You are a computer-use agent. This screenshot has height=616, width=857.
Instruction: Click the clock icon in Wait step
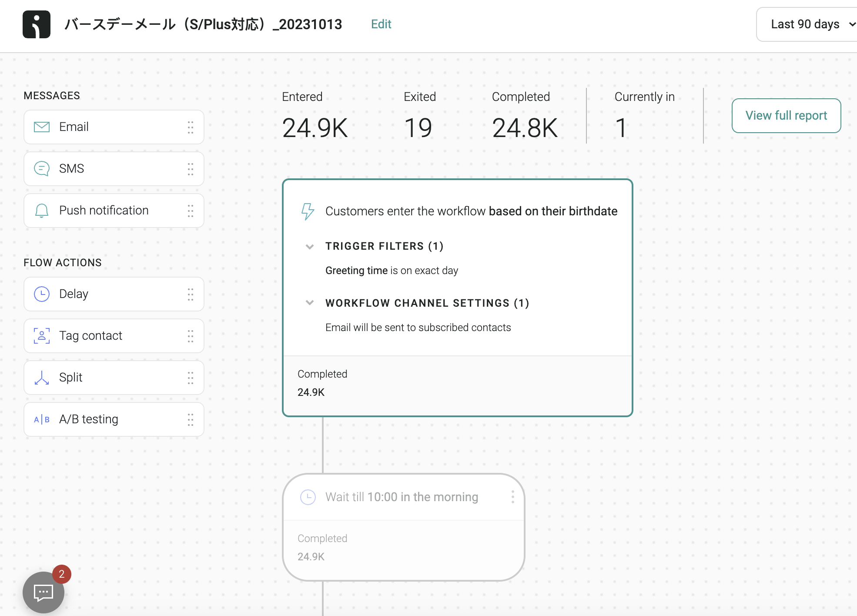(x=308, y=497)
